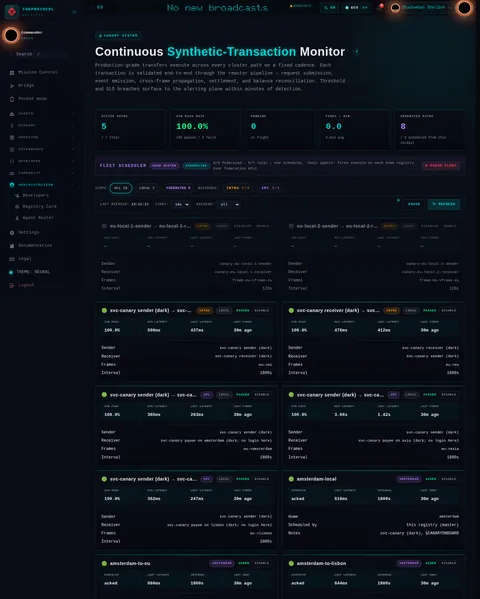Focus the sidebar Search field
Screen dimensions: 480x599
[40, 54]
